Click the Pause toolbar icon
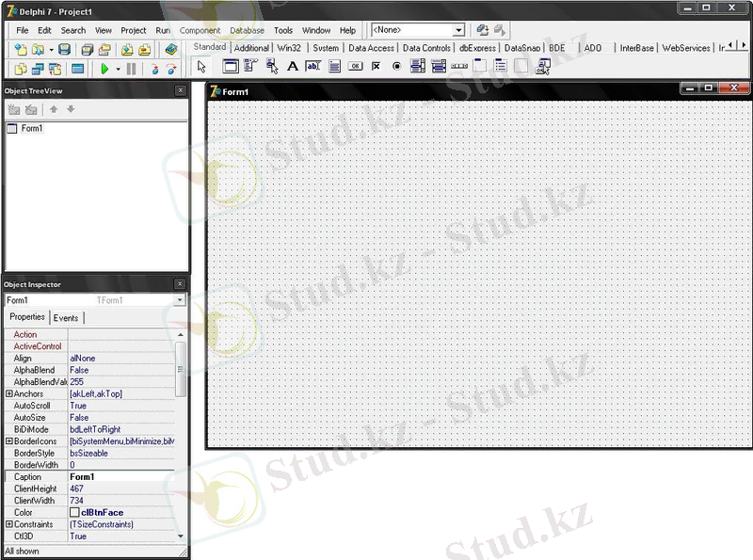The height and width of the screenshot is (560, 753). [x=131, y=69]
